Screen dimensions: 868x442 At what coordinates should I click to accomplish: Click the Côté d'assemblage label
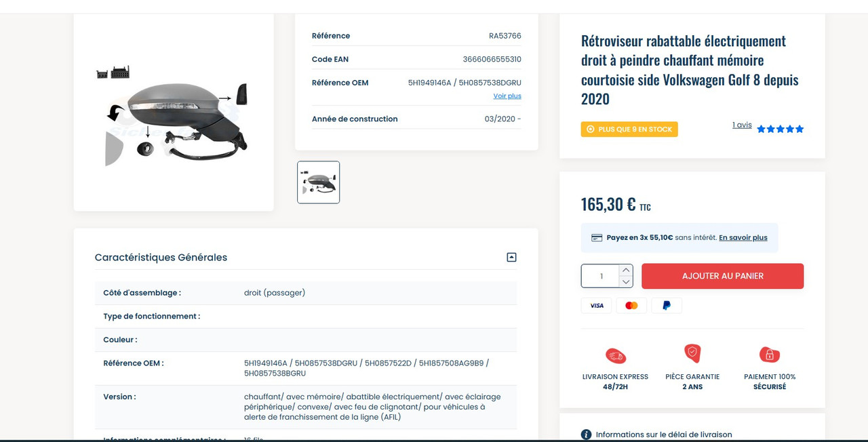142,293
